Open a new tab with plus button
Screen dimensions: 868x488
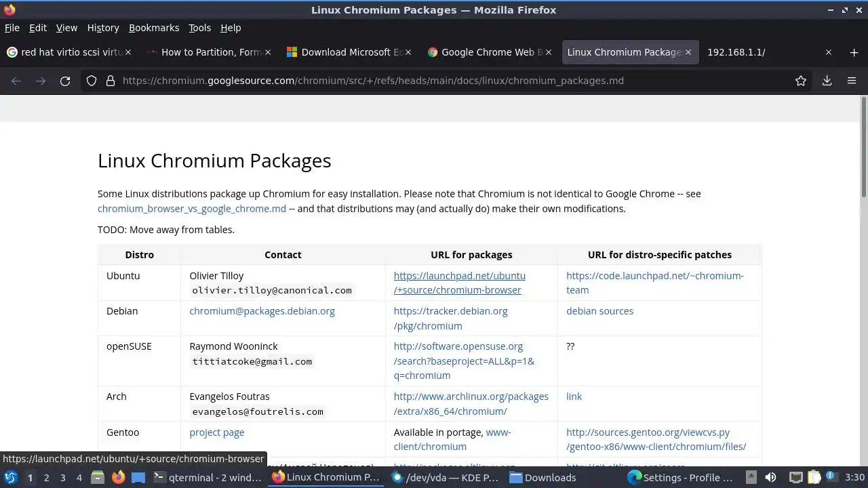[x=854, y=52]
